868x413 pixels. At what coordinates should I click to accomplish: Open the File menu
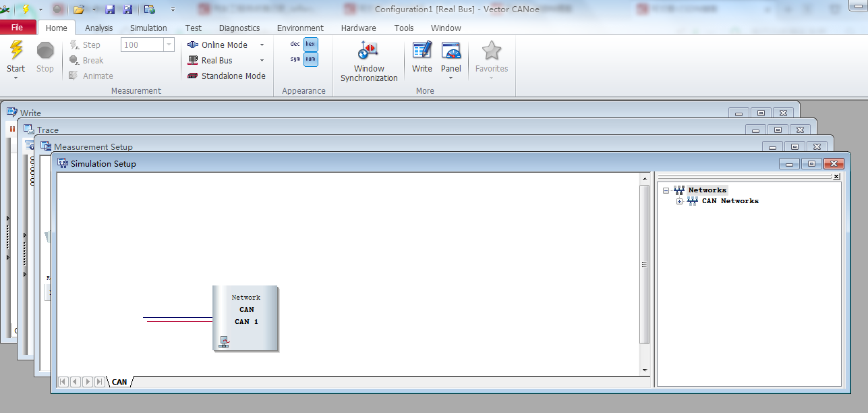pyautogui.click(x=18, y=28)
